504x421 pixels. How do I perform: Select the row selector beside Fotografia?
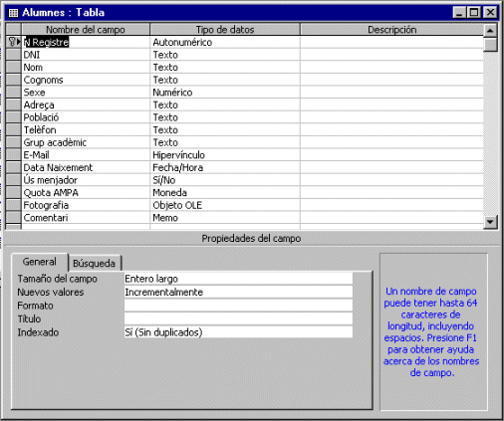coord(14,205)
